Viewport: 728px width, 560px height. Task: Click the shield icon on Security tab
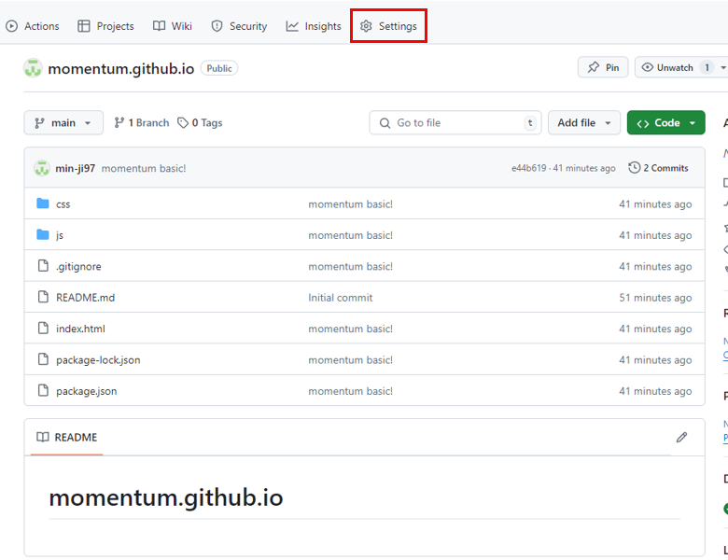217,26
